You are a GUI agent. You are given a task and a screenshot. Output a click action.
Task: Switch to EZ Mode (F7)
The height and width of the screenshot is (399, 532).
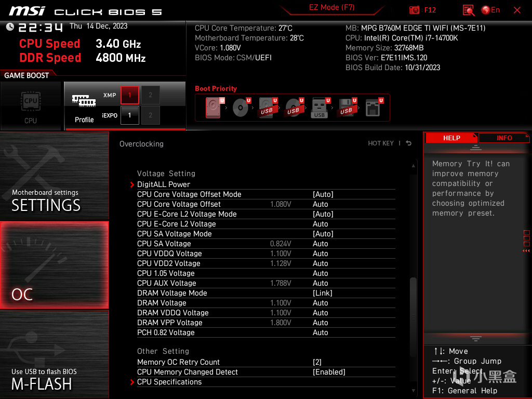[332, 7]
